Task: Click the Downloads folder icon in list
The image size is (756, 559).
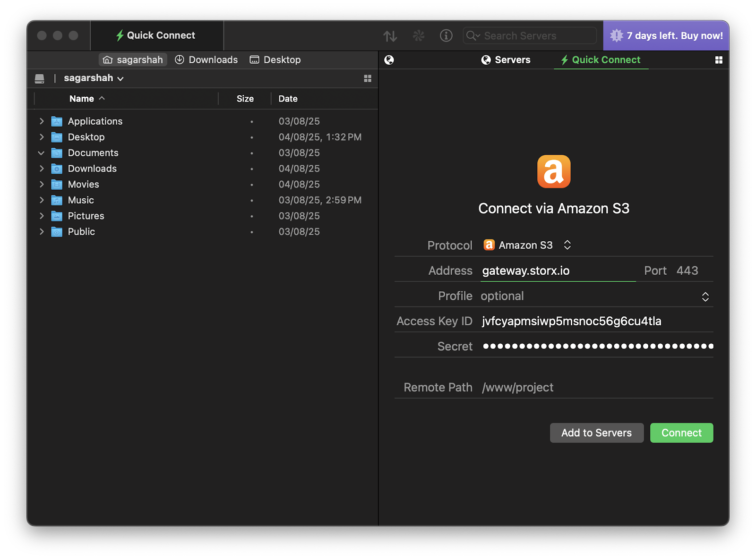Action: 57,169
